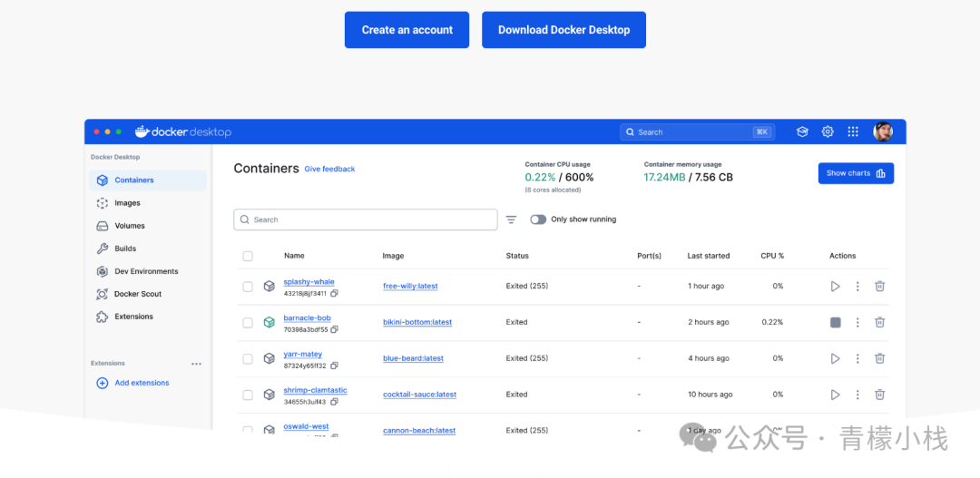
Task: Open the Images section in sidebar
Action: pos(127,203)
